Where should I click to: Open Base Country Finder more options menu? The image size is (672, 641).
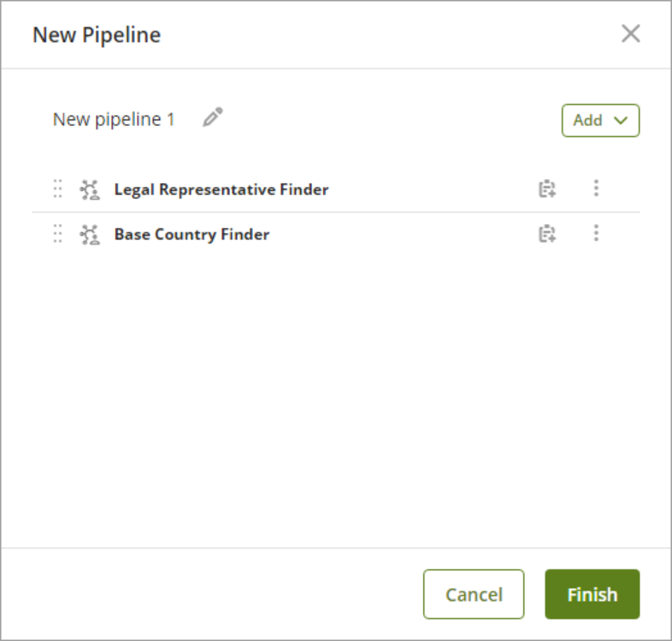pos(596,233)
